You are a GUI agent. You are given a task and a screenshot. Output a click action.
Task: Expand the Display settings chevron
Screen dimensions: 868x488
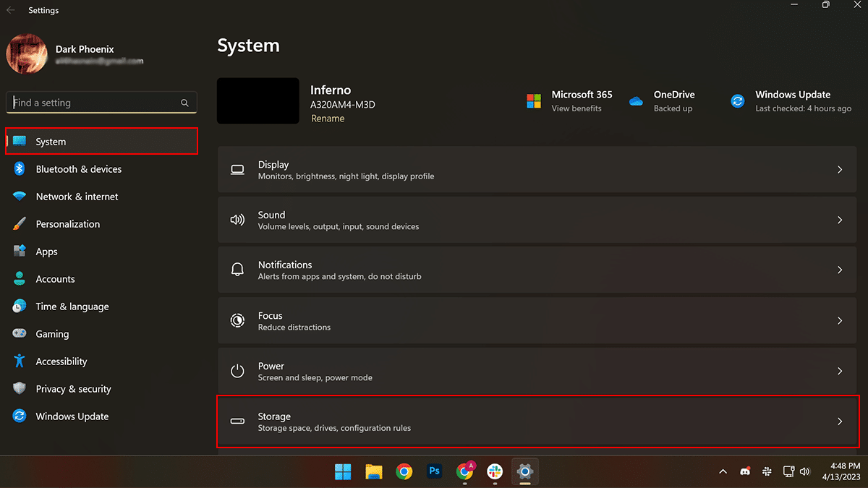[x=840, y=170]
